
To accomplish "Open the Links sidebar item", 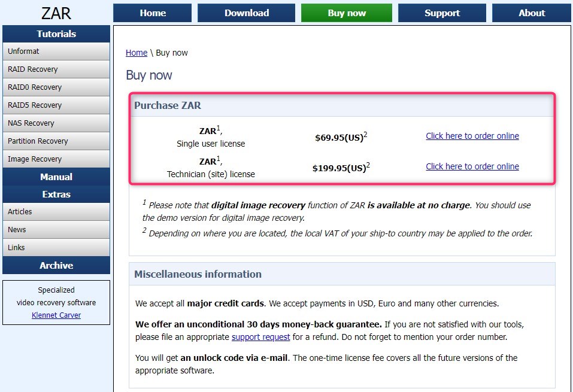I will (56, 247).
